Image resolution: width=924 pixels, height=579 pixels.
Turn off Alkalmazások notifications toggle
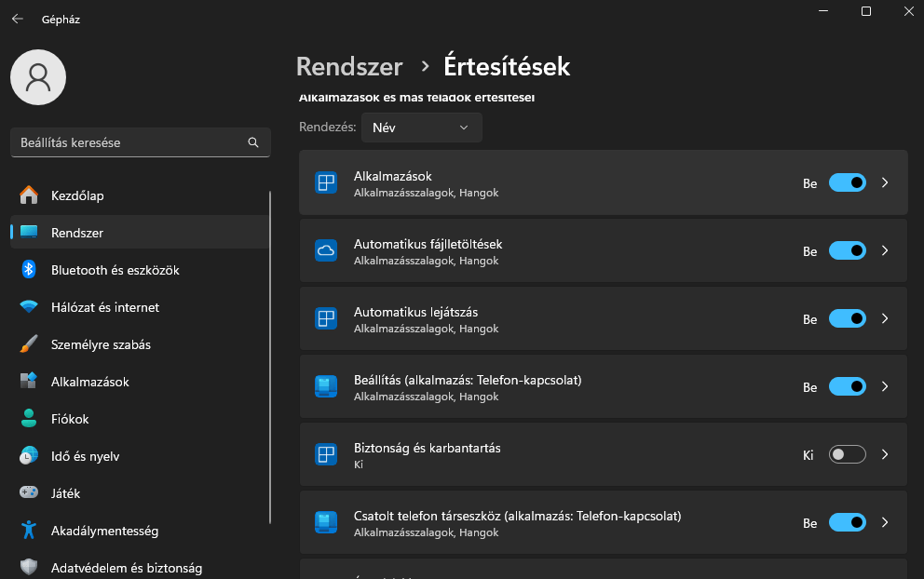pyautogui.click(x=848, y=182)
